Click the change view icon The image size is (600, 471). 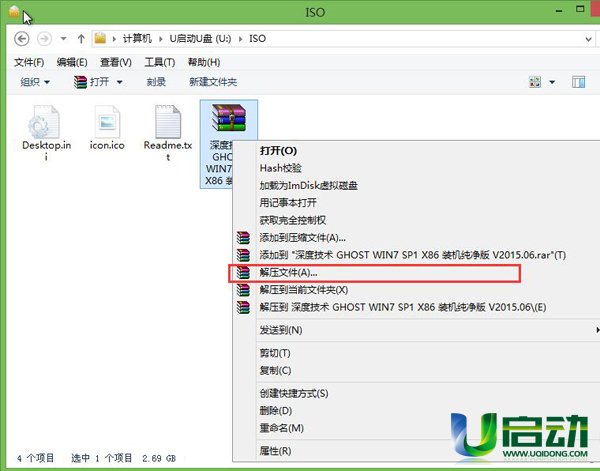click(535, 82)
